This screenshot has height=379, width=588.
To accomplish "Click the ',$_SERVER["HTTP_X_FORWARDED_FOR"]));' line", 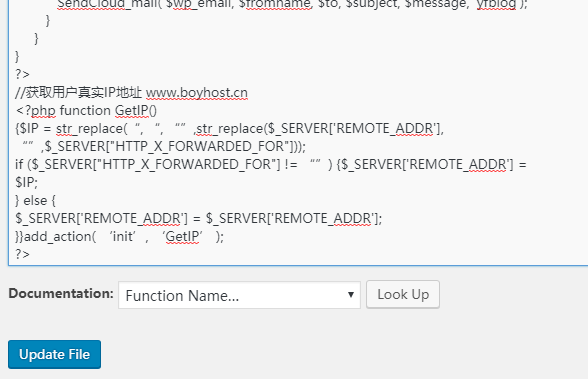I will 164,146.
